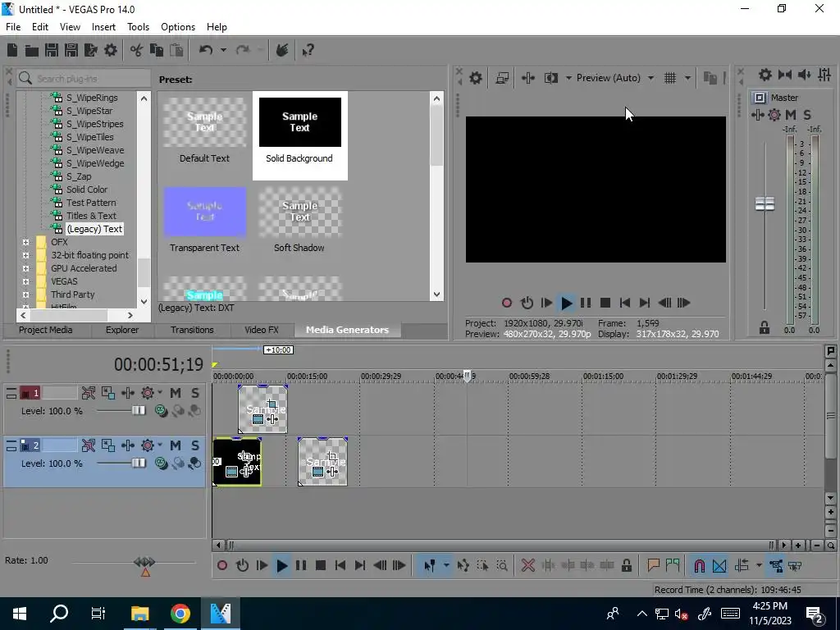Mute track 1 with M button

click(176, 393)
